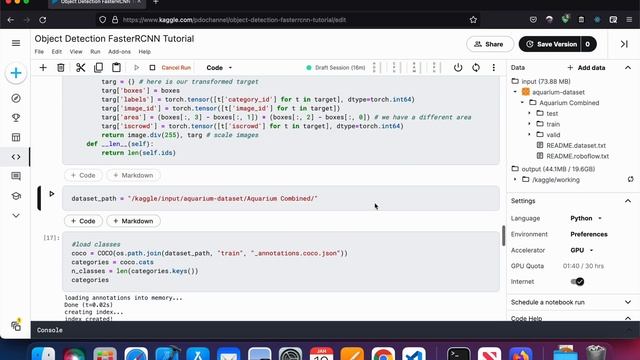Collapse the Aquarium Combined folder
This screenshot has height=360, width=640.
(x=522, y=103)
